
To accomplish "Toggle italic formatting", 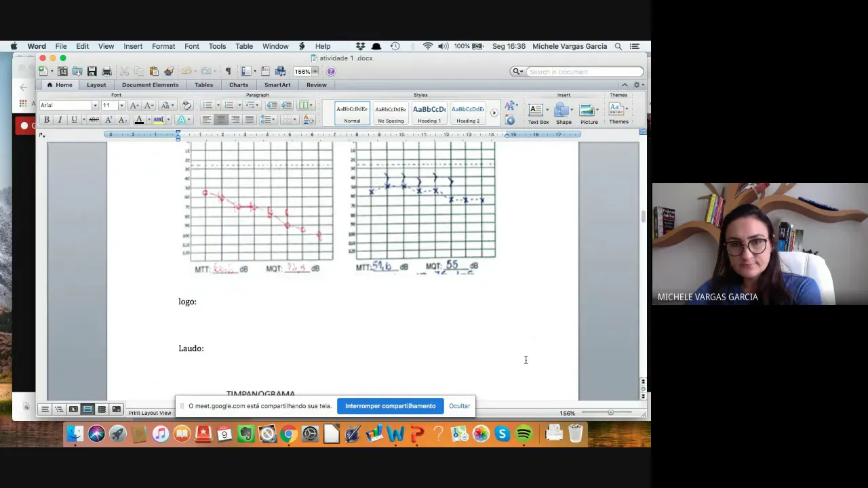I will (x=60, y=119).
